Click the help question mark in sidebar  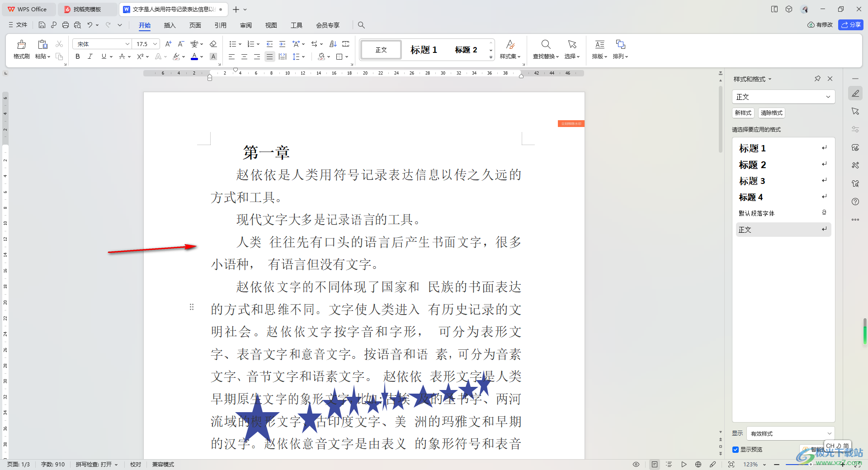click(855, 202)
